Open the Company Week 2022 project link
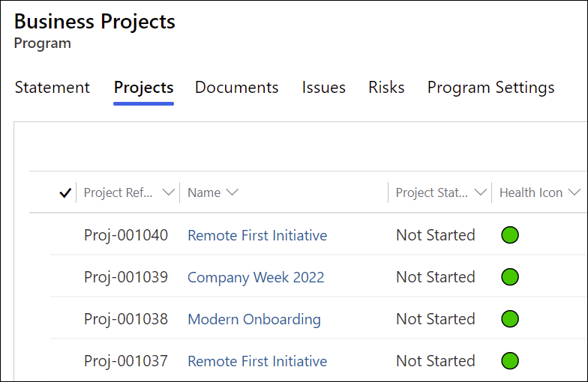The width and height of the screenshot is (588, 382). tap(256, 277)
